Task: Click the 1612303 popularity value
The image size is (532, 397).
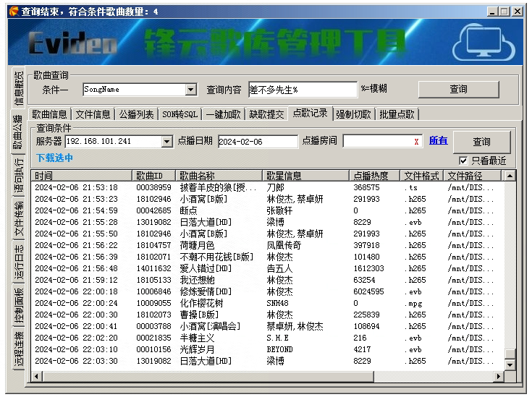Action: click(368, 268)
